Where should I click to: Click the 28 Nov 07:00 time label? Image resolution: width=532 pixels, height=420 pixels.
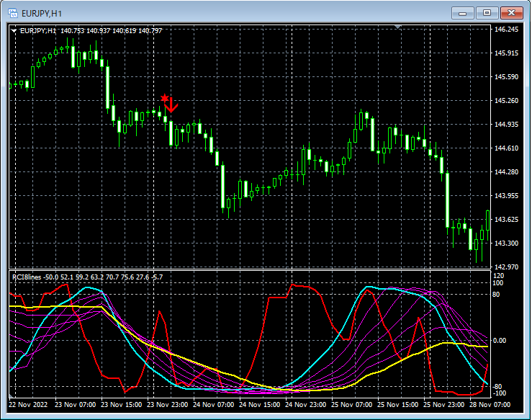(x=490, y=405)
